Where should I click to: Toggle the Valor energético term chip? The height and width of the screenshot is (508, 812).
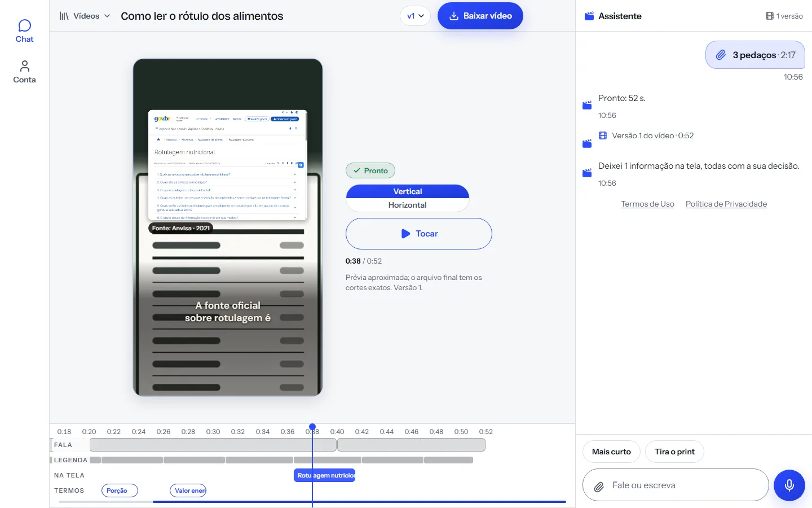click(x=188, y=491)
